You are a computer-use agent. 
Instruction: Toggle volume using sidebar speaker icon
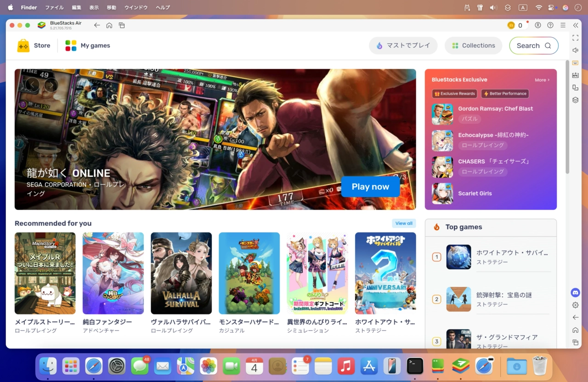575,50
